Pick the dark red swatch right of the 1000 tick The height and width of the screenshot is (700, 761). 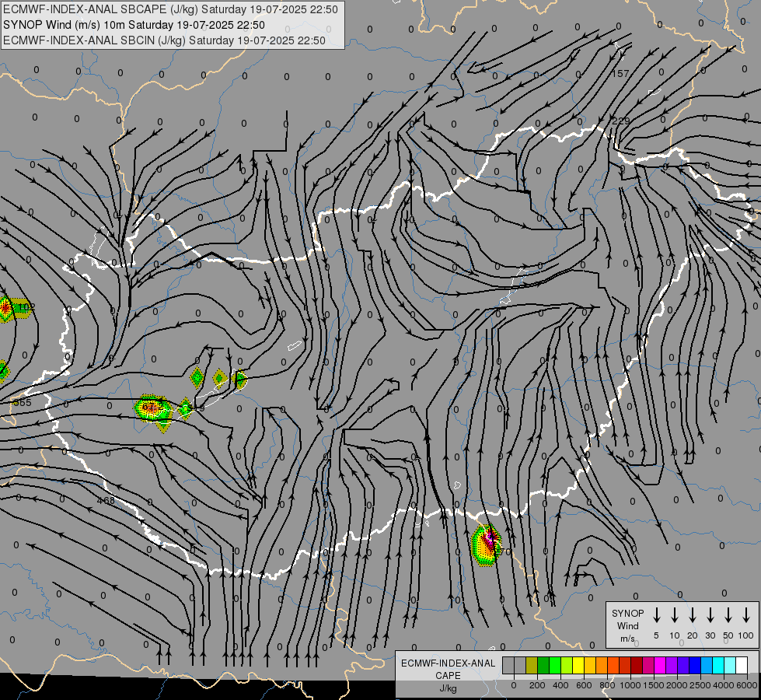(637, 665)
